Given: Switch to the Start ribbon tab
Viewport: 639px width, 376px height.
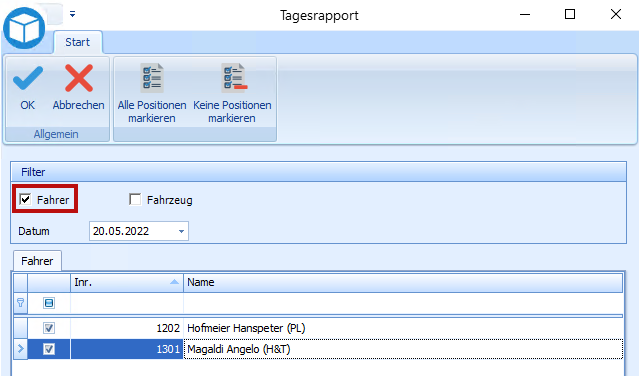Looking at the screenshot, I should (77, 42).
